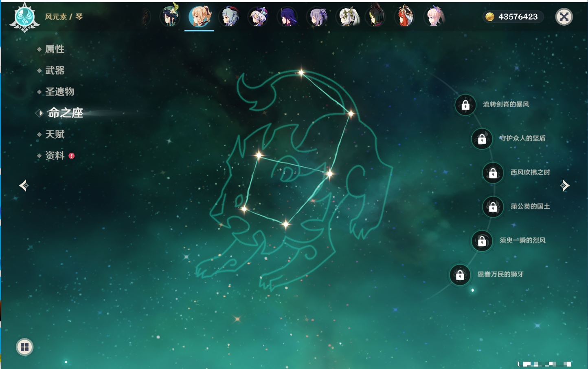Click the Mora coin icon
The image size is (588, 369).
point(490,17)
